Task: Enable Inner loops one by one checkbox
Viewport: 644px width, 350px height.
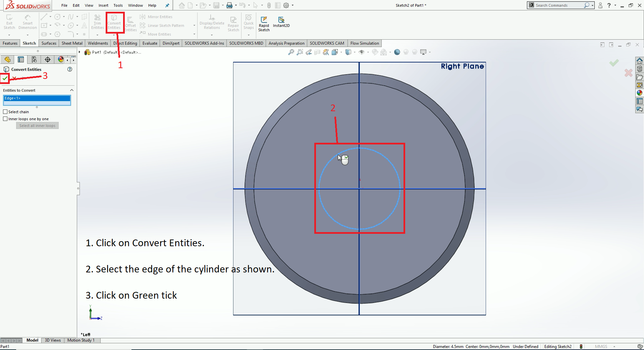Action: pos(5,119)
